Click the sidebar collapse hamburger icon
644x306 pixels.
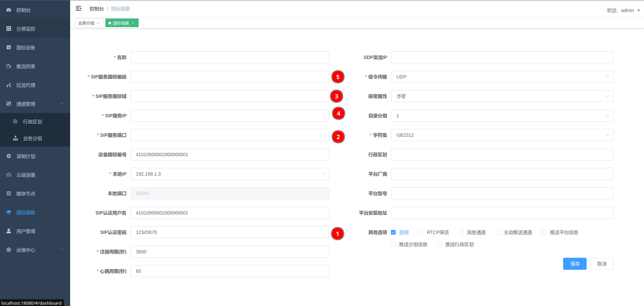click(x=79, y=9)
